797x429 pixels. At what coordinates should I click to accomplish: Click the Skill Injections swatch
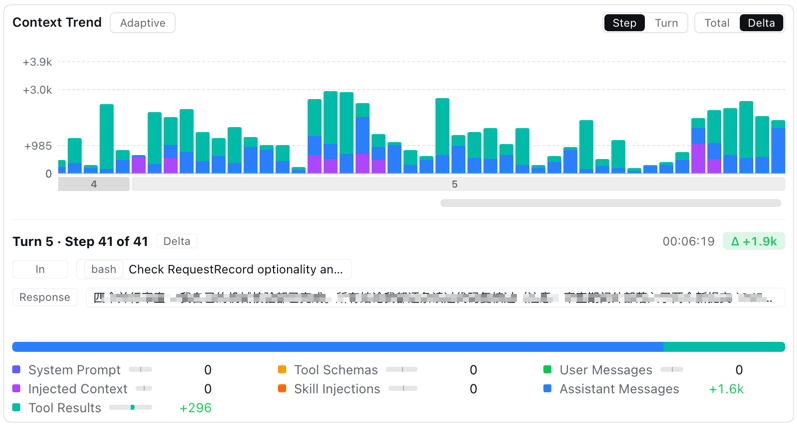coord(282,388)
